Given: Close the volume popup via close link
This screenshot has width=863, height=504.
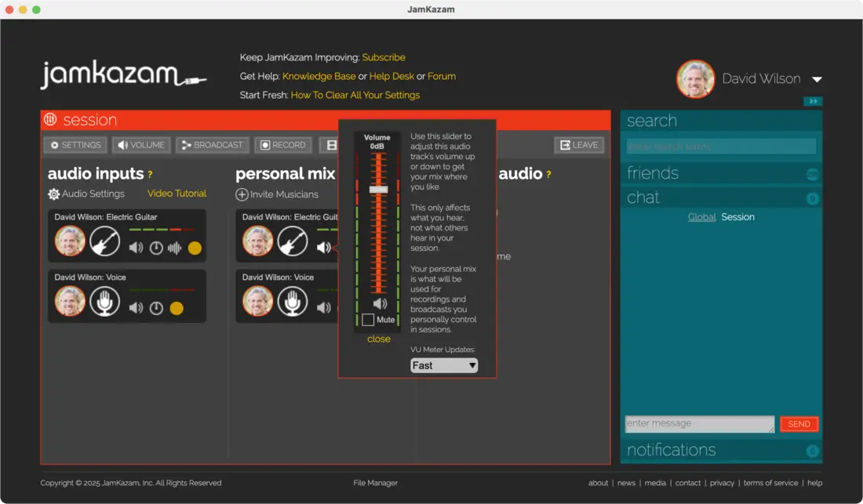Looking at the screenshot, I should point(379,339).
